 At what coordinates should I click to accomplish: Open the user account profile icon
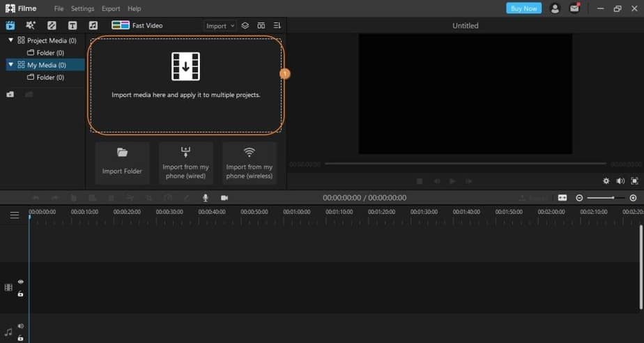point(555,8)
